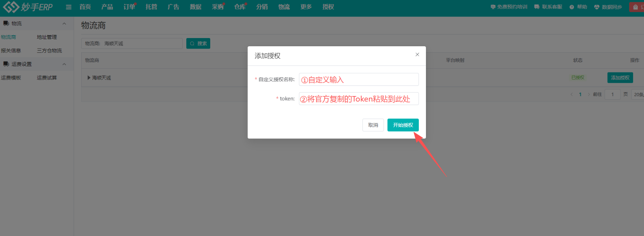
Task: Open the 物流 top menu
Action: coord(284,7)
